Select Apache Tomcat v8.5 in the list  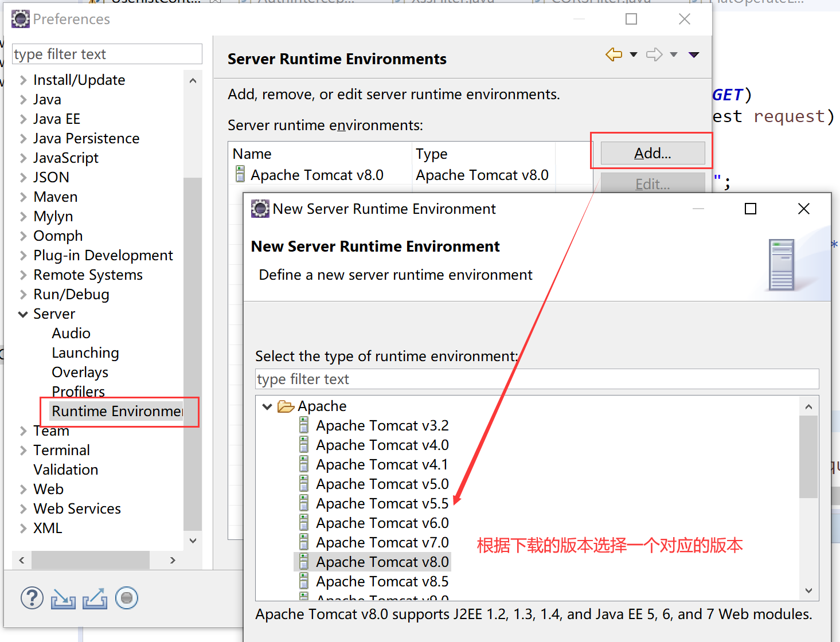[x=382, y=581]
